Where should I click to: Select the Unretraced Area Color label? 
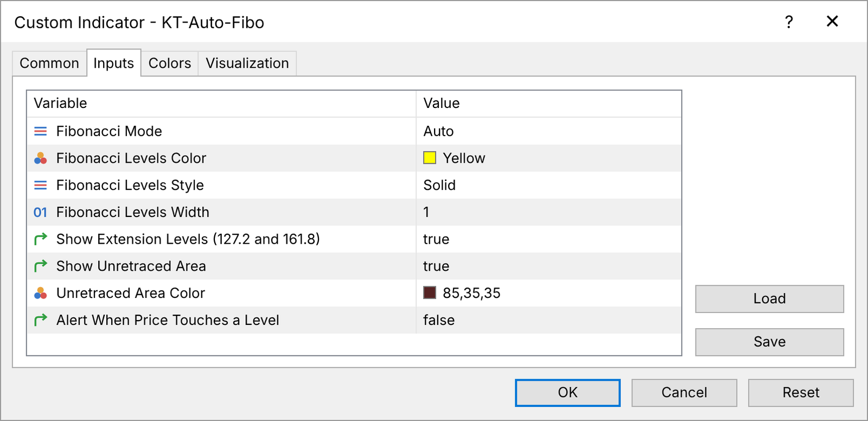(x=131, y=294)
